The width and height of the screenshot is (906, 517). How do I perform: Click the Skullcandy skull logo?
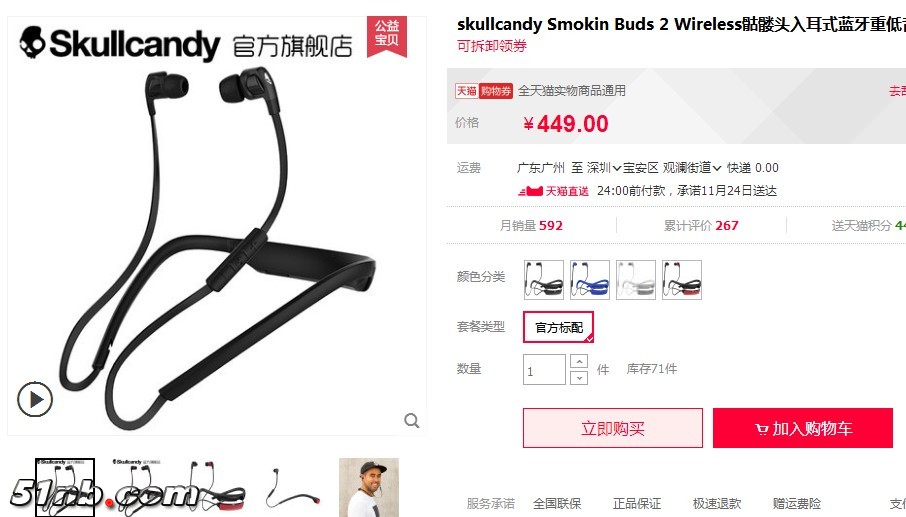(x=32, y=42)
